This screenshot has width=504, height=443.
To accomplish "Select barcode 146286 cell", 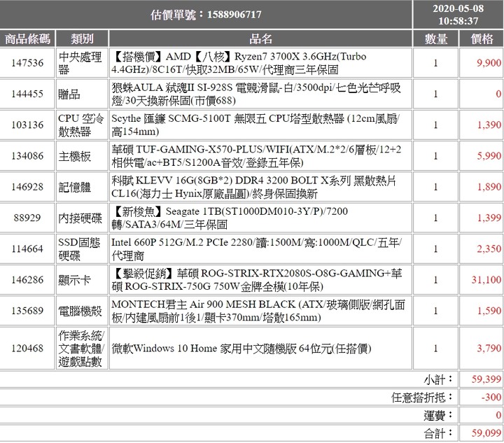I will click(27, 280).
